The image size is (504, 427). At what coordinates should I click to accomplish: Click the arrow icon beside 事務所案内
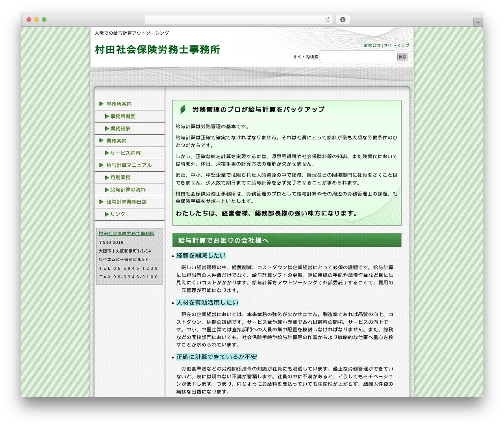coord(101,104)
